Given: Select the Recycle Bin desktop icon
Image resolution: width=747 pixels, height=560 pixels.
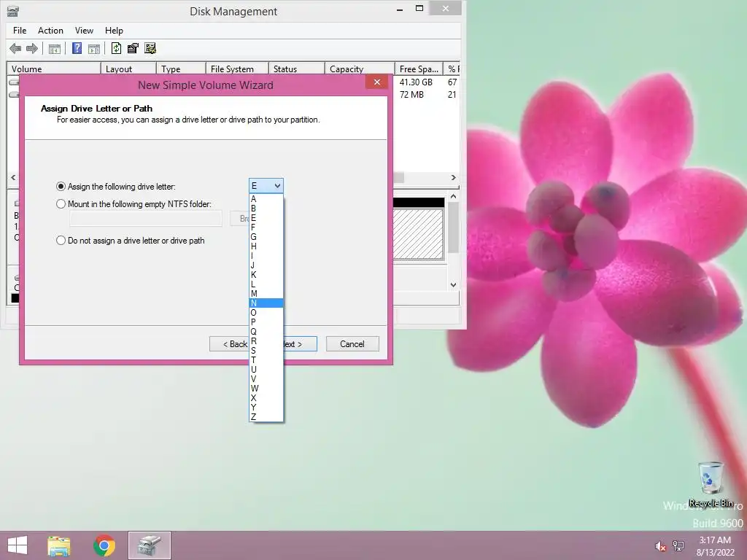Looking at the screenshot, I should coord(711,484).
